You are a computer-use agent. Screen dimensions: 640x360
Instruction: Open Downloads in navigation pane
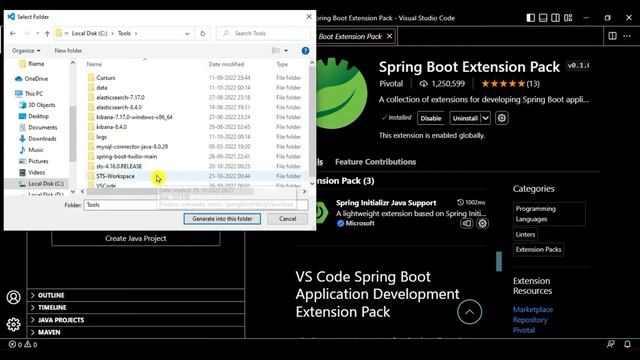pyautogui.click(x=42, y=139)
